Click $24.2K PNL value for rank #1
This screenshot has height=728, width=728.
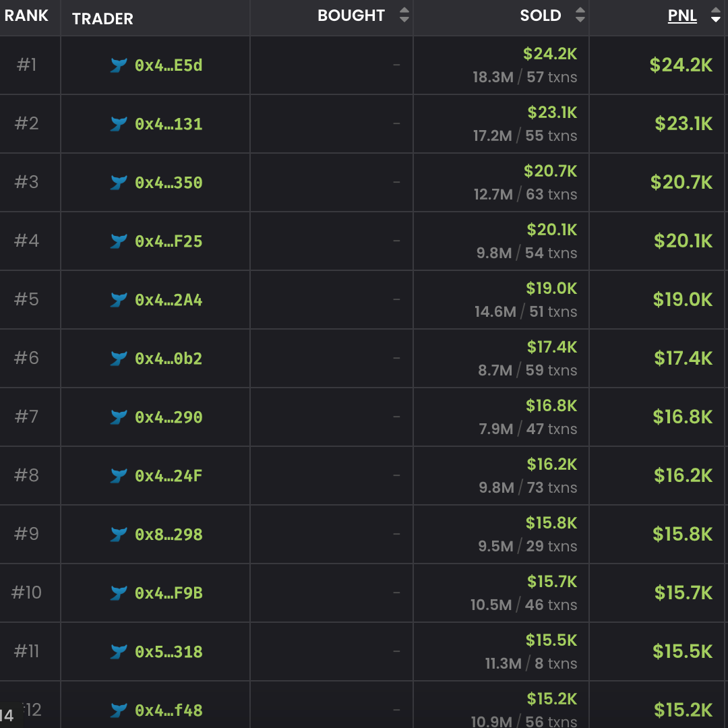(x=681, y=65)
